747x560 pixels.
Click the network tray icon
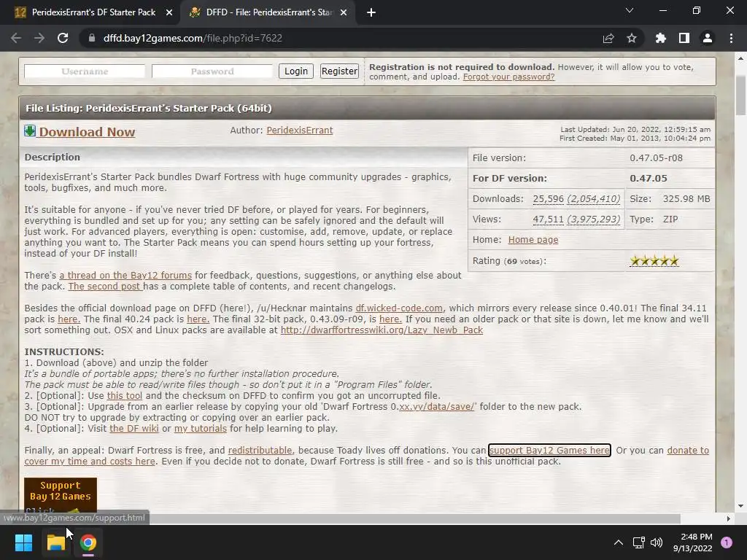point(638,542)
